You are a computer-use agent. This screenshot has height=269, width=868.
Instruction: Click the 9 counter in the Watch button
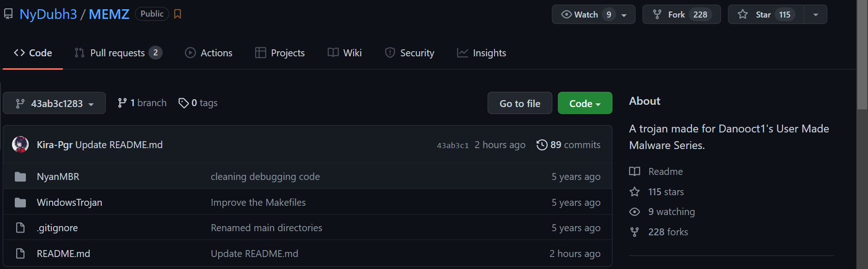click(609, 15)
